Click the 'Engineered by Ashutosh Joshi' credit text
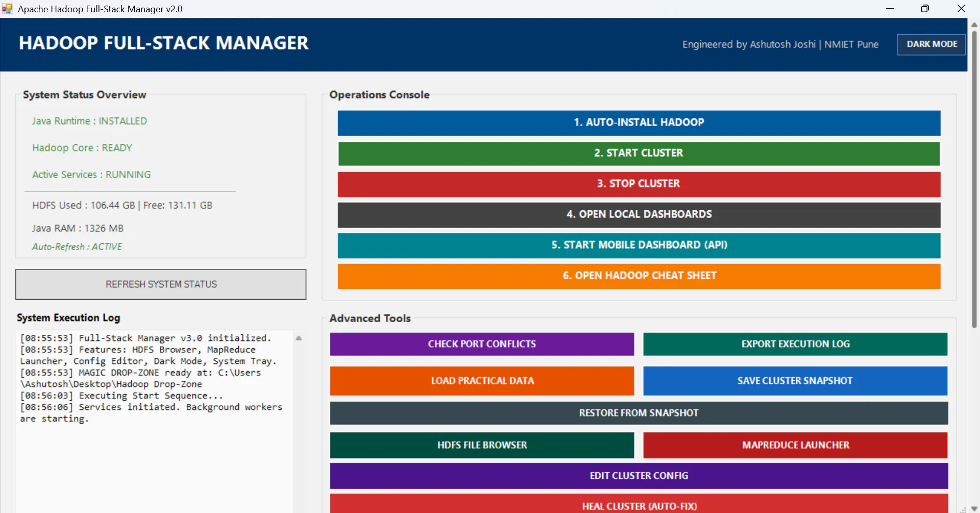 780,44
